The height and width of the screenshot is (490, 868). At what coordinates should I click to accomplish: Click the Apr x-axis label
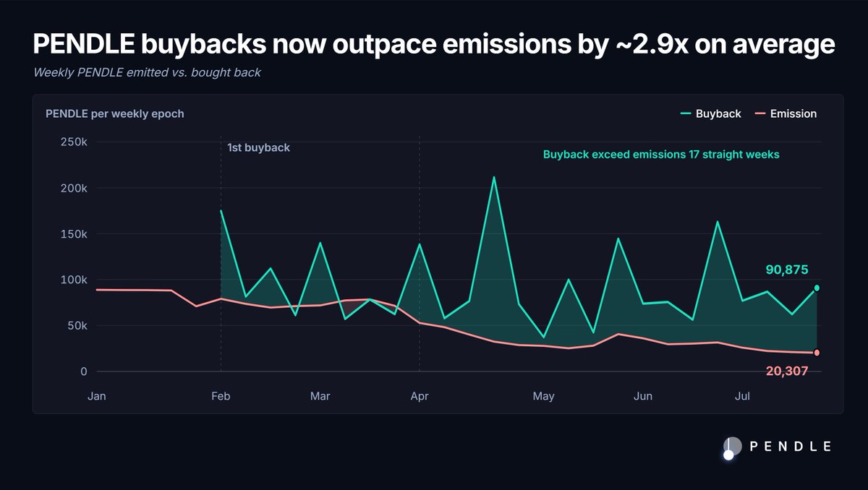(420, 396)
